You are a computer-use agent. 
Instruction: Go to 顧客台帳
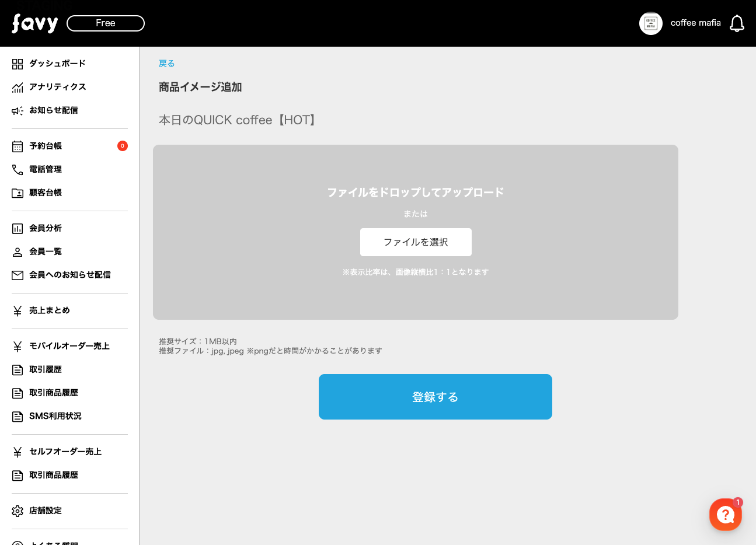click(46, 193)
